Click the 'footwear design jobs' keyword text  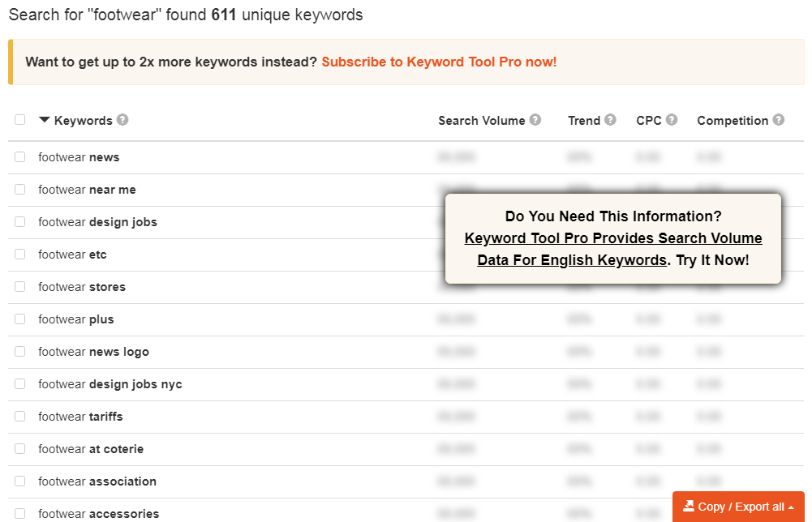coord(98,222)
